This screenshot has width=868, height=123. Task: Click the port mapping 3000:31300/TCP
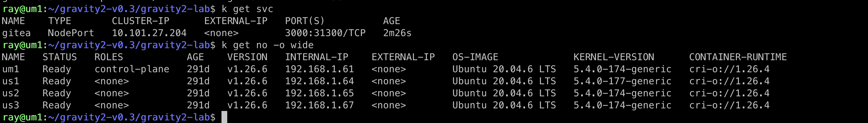click(325, 33)
